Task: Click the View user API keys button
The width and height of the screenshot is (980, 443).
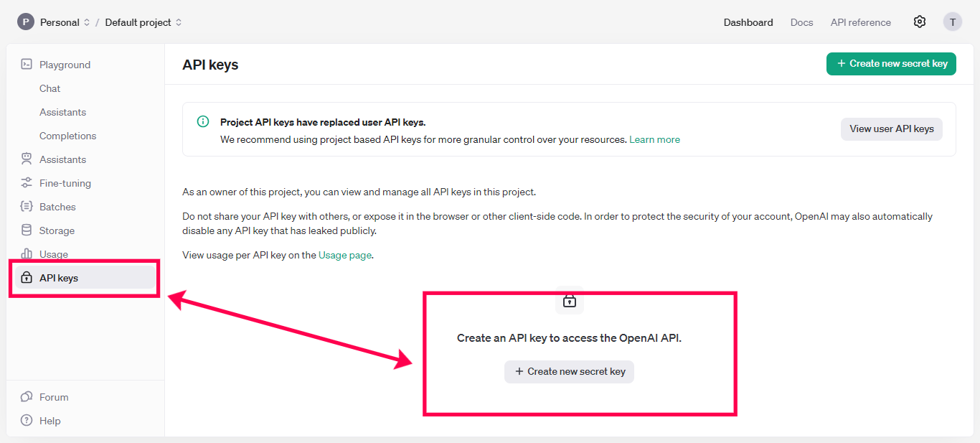Action: (891, 129)
